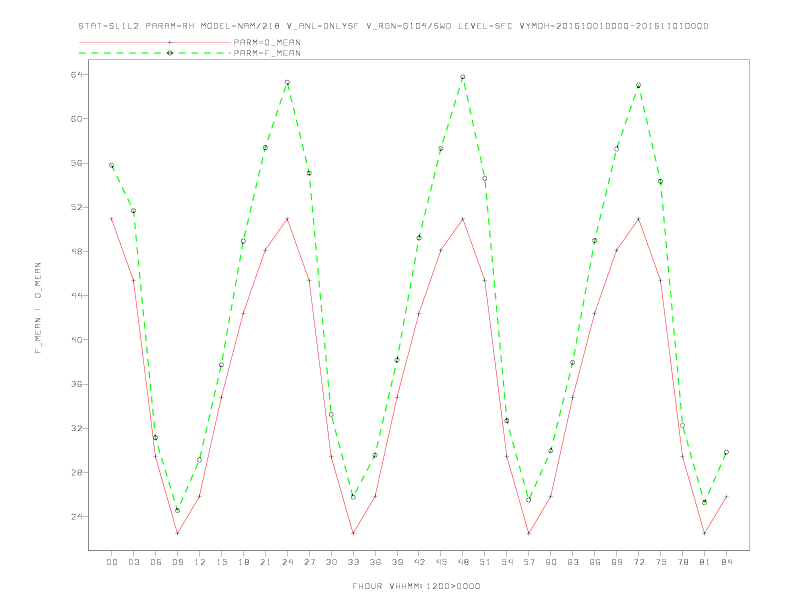
Task: Select the PARM=O_MEAN legend label
Action: (x=267, y=42)
